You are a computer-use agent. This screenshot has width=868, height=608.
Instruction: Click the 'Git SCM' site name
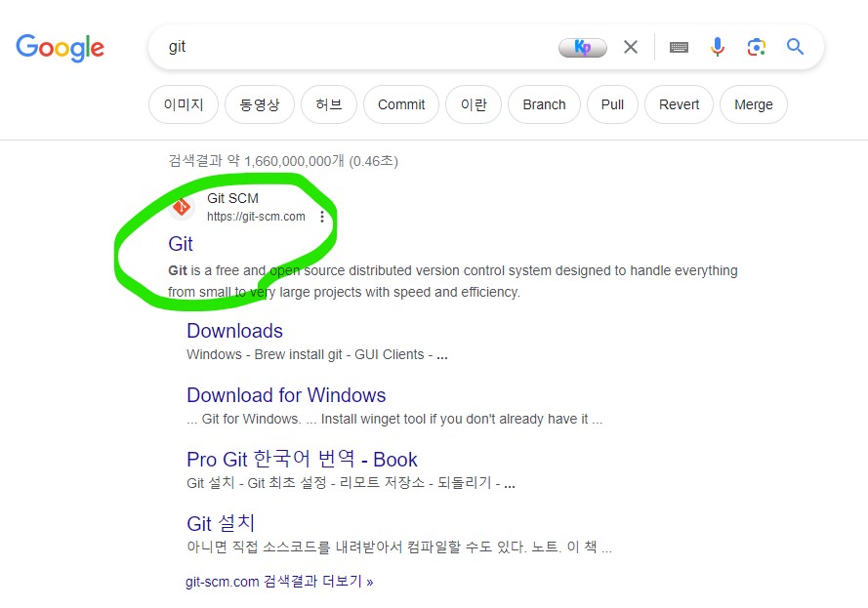pos(232,198)
